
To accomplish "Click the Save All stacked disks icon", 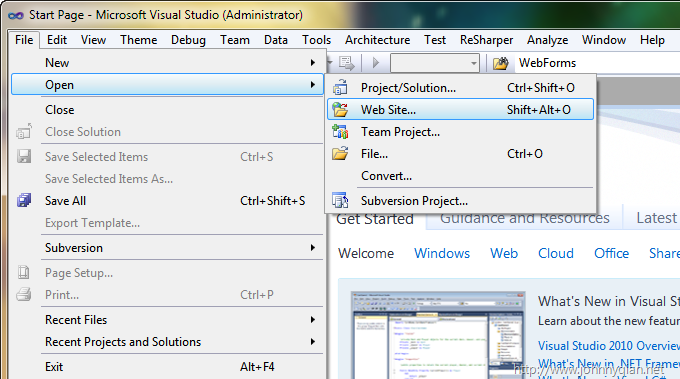I will click(24, 200).
